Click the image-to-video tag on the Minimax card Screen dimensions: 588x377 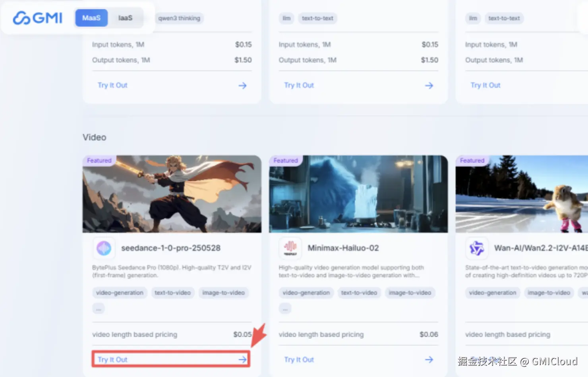[410, 293]
